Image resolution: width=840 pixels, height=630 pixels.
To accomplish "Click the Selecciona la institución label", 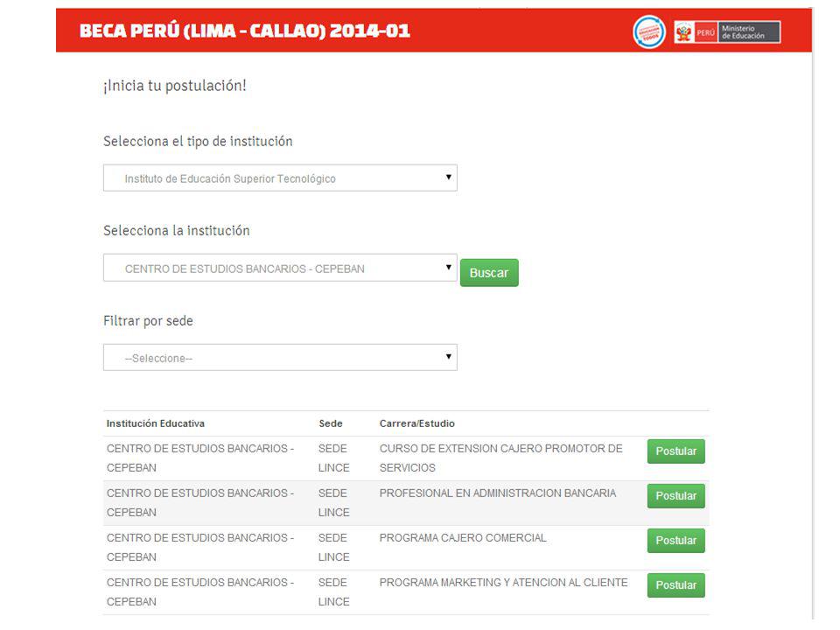I will (x=176, y=231).
